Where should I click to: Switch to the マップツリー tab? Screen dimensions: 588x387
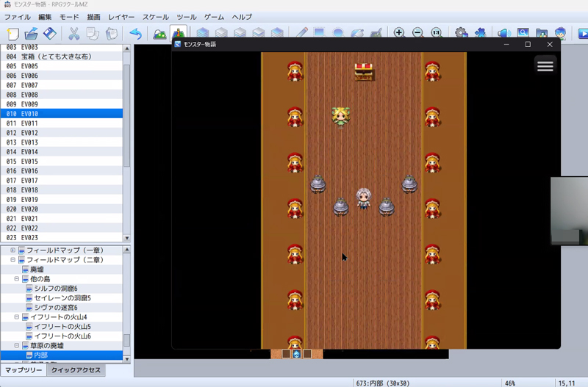click(x=24, y=370)
